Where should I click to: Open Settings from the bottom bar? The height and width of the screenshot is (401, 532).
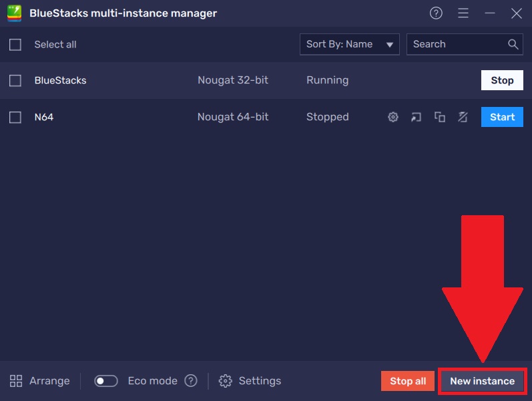250,381
